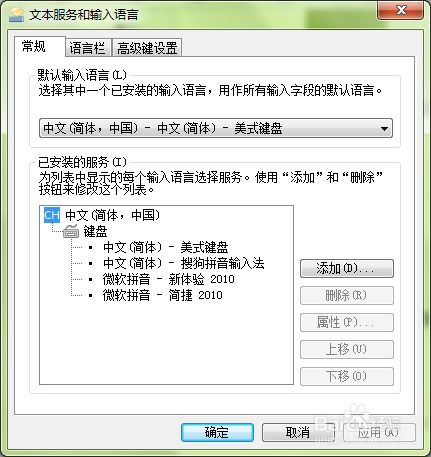Switch to the 高级键设置 tab
The image size is (431, 457).
147,48
